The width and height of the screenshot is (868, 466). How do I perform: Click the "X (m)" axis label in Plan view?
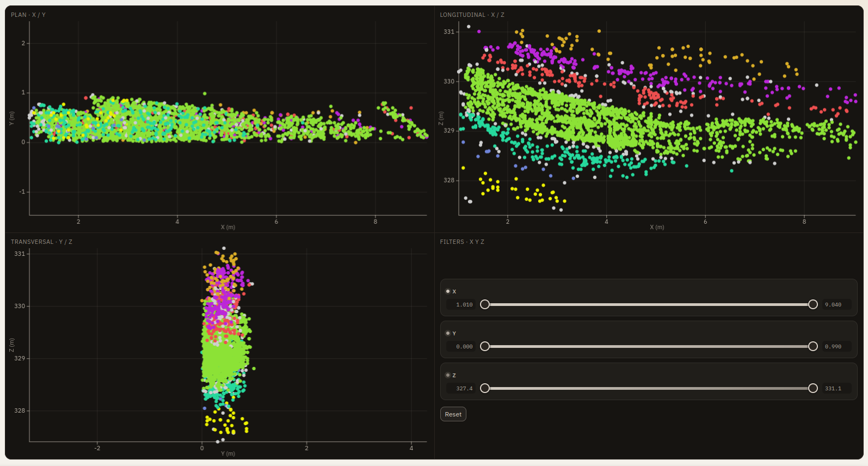[x=228, y=227]
